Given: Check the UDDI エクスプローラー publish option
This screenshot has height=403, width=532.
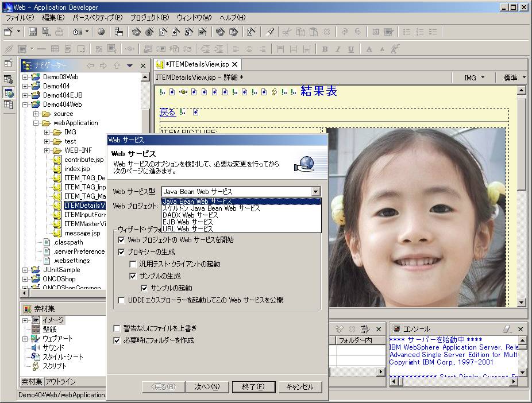Looking at the screenshot, I should pyautogui.click(x=121, y=300).
